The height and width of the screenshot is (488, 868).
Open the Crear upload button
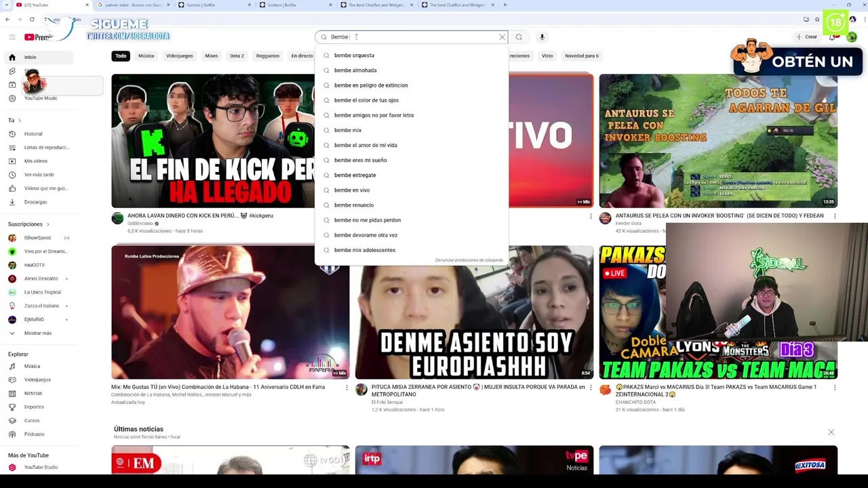807,37
